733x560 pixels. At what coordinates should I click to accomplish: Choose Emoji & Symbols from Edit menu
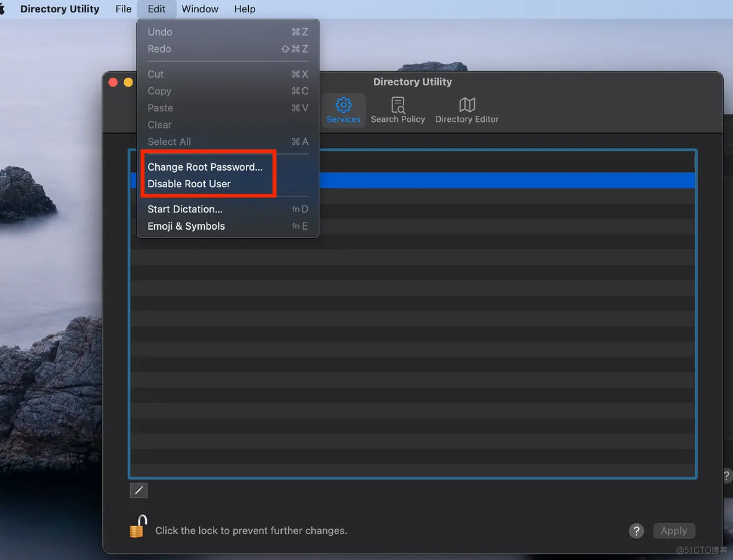[228, 226]
